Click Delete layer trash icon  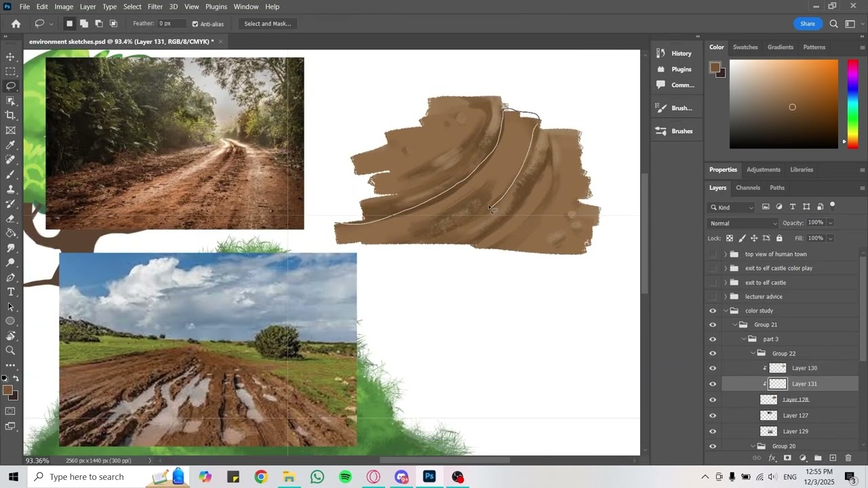pyautogui.click(x=848, y=458)
